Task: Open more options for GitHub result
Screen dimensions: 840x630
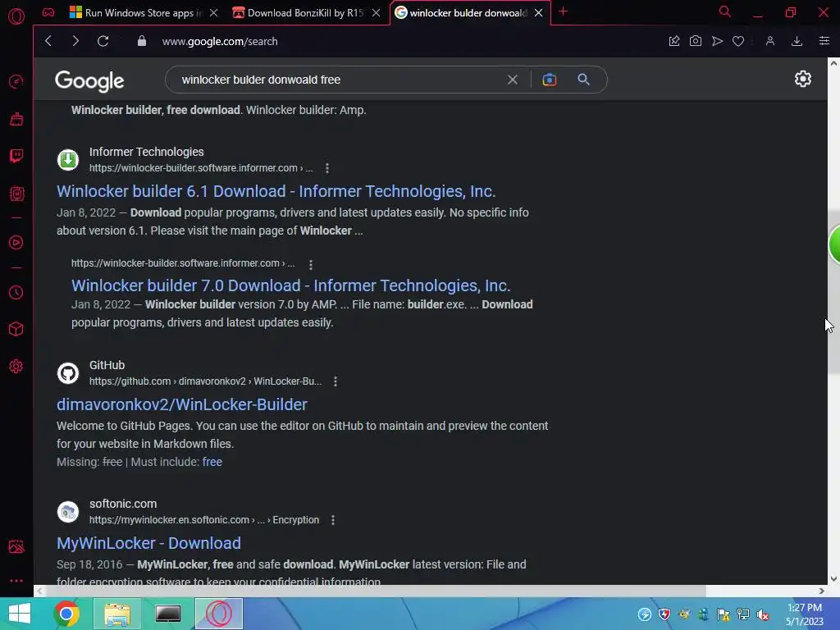Action: pos(336,381)
